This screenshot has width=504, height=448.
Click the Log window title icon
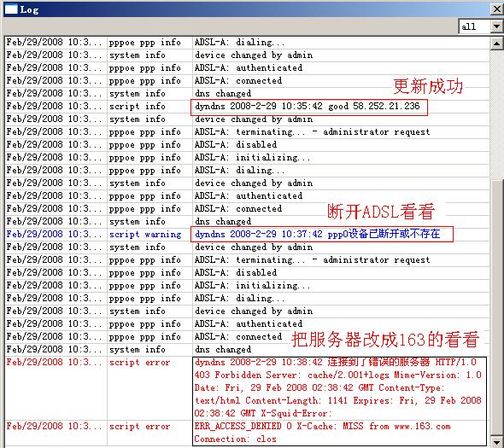tap(10, 9)
